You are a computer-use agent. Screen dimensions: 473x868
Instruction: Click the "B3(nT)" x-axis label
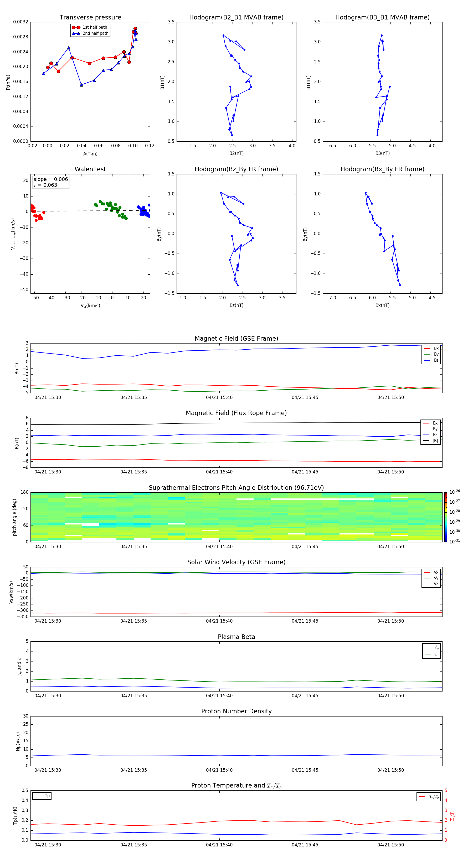point(382,153)
